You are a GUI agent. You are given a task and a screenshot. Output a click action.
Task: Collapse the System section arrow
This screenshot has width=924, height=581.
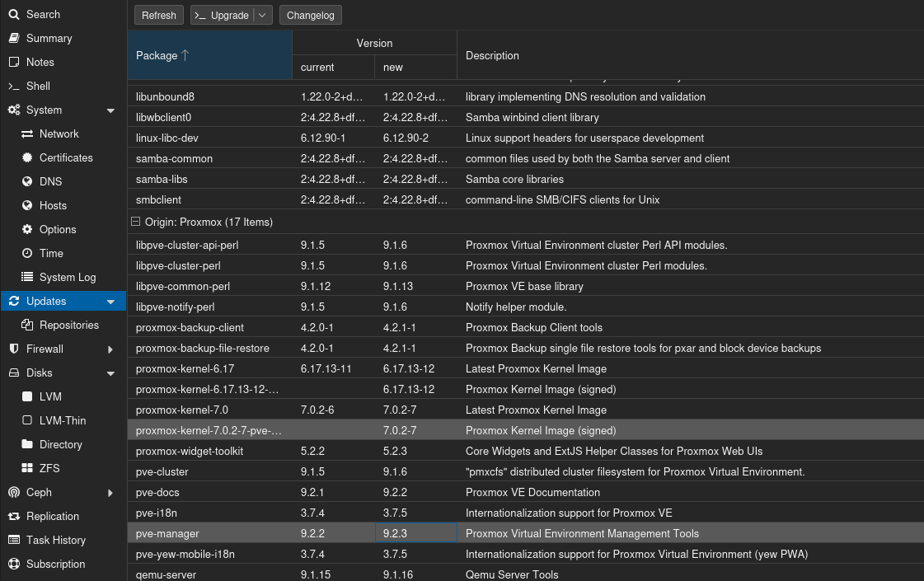point(110,110)
